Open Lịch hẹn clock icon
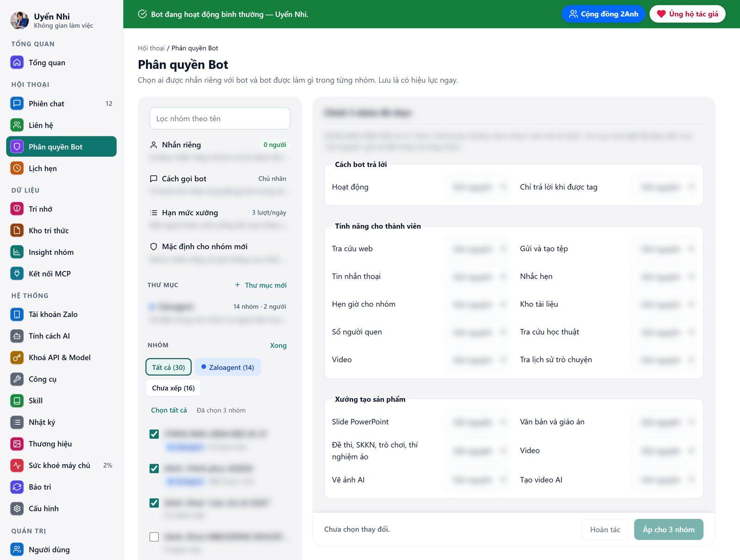 [17, 168]
